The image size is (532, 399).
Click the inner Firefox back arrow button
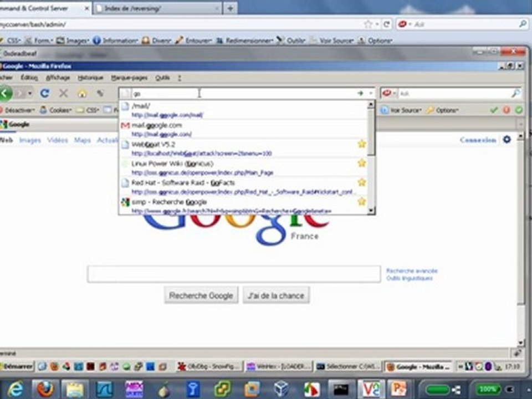5,93
